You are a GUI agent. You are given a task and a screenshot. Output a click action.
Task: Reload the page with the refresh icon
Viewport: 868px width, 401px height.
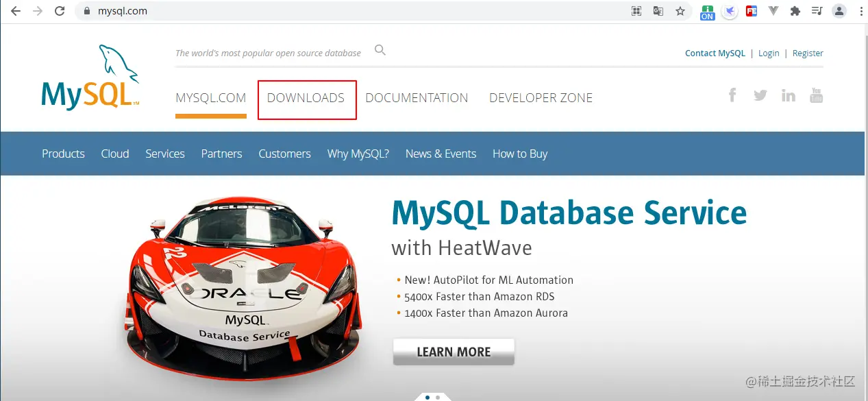click(60, 11)
